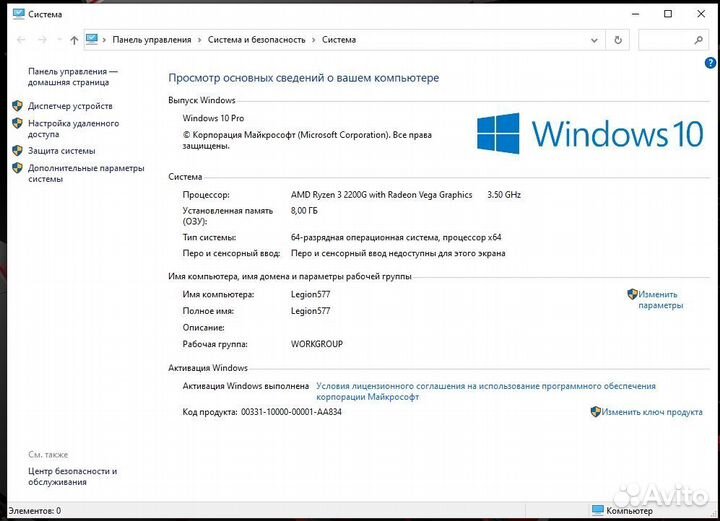Click the Back navigation arrow
Viewport: 720px width, 521px height.
point(21,40)
